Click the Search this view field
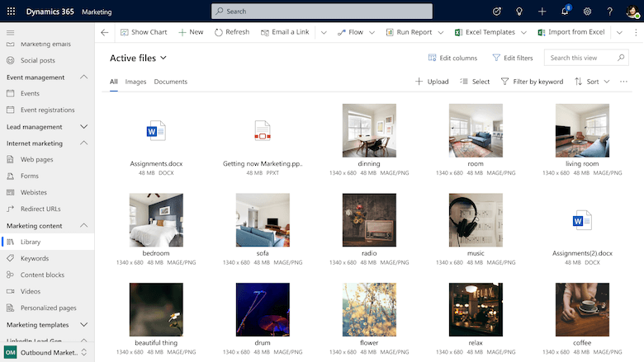This screenshot has height=362, width=644. [x=581, y=58]
